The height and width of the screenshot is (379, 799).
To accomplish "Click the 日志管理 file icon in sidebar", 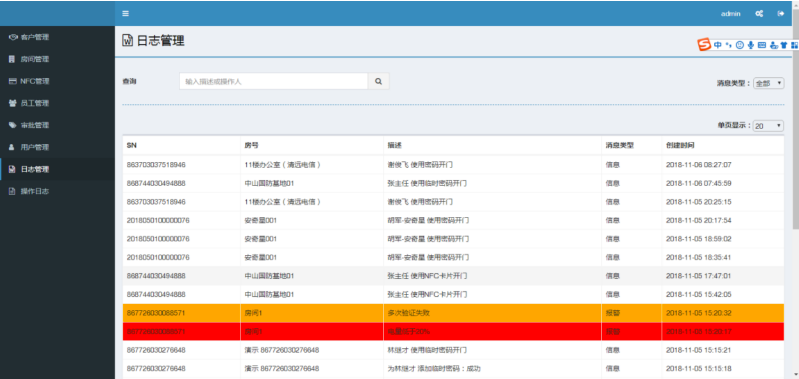I will (x=12, y=169).
